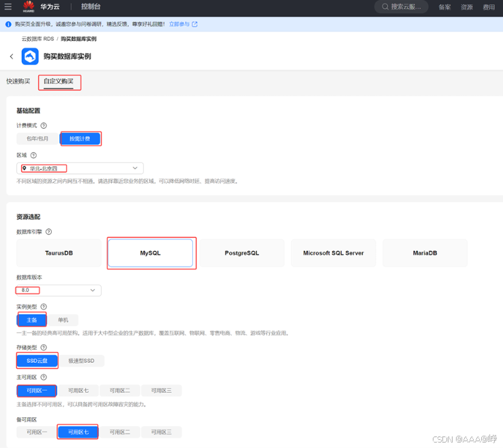
Task: Click the 立即参与 survey link
Action: pos(179,25)
